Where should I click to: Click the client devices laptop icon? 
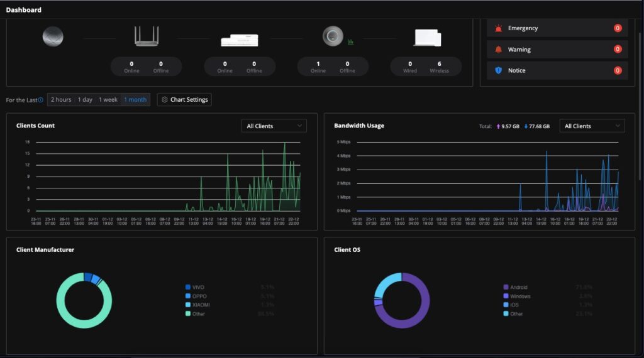426,38
